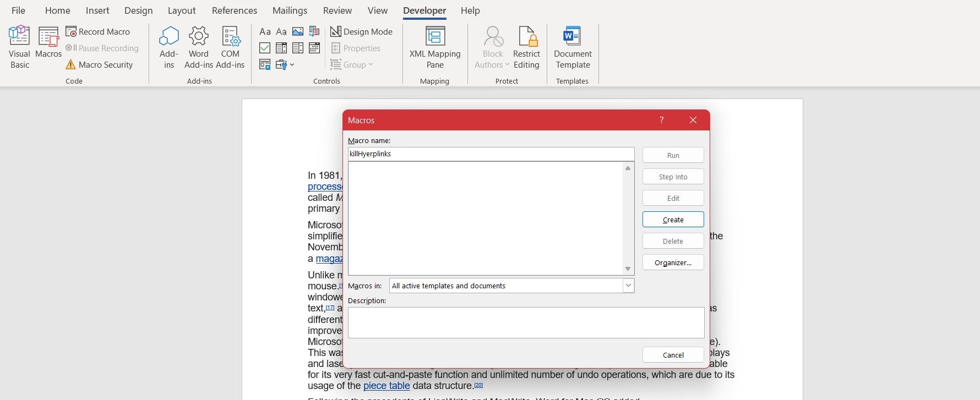980x400 pixels.
Task: Follow the 'piece table' hyperlink in document
Action: [386, 386]
